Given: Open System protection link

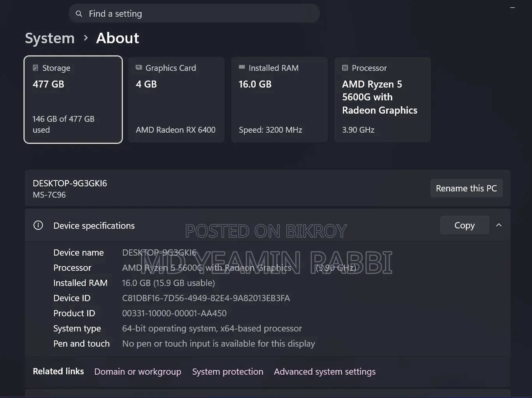Looking at the screenshot, I should [x=228, y=372].
